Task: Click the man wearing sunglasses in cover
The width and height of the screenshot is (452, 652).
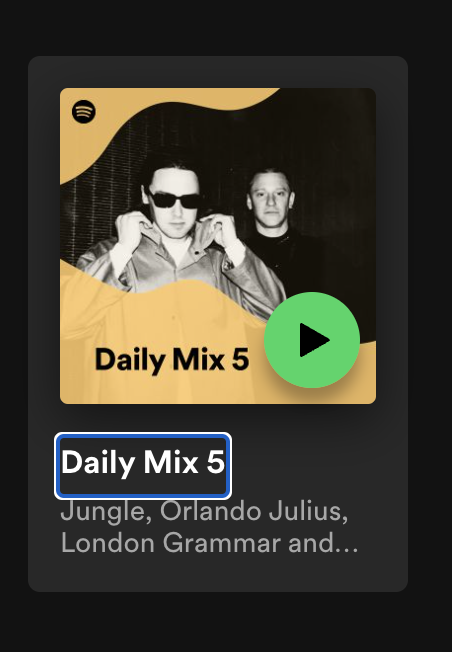Action: coord(175,233)
